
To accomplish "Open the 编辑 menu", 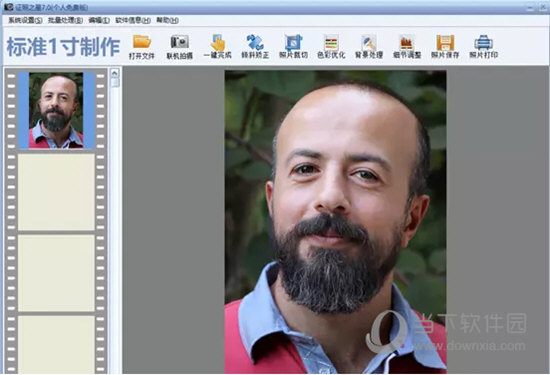I will pos(99,20).
